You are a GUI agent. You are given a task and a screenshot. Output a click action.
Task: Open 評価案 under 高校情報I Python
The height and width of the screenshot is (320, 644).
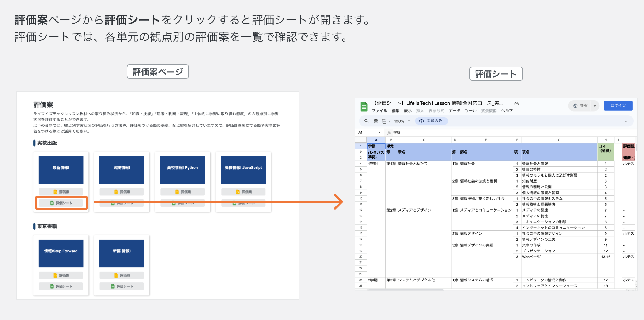[x=183, y=192]
